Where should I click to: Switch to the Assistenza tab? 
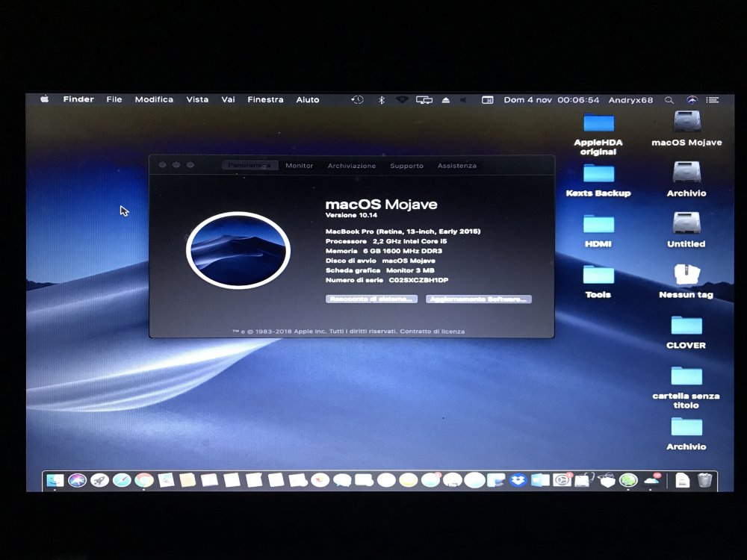(x=457, y=166)
